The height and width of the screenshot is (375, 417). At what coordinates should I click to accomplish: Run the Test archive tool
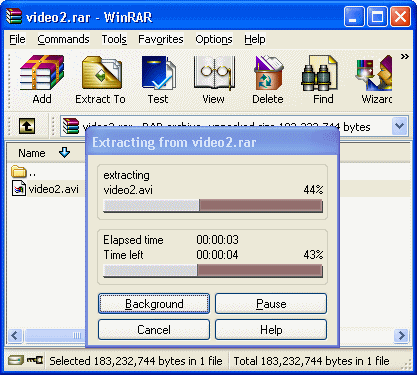tap(158, 80)
